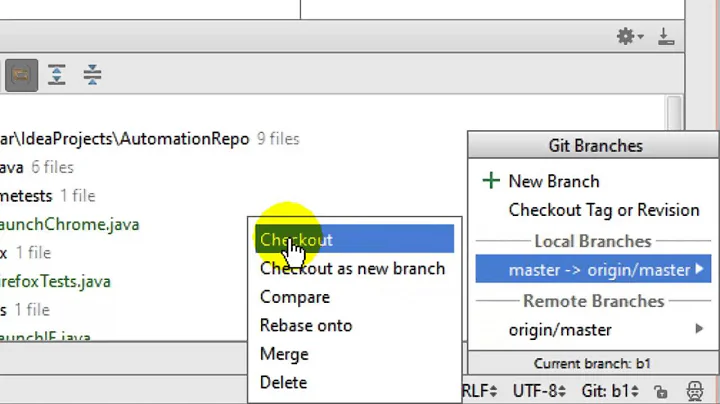Select the LaunchChrome.java file
This screenshot has width=720, height=404.
pos(69,224)
